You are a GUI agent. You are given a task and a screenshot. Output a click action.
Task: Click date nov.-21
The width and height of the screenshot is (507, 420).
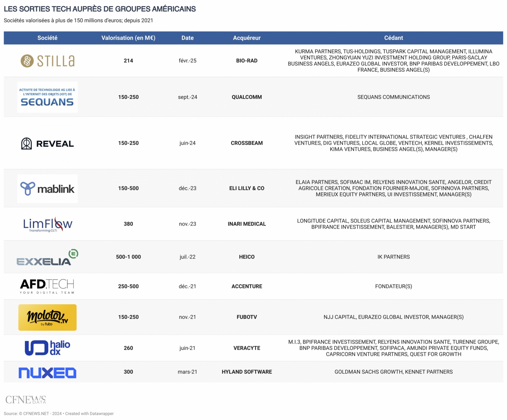pos(188,317)
